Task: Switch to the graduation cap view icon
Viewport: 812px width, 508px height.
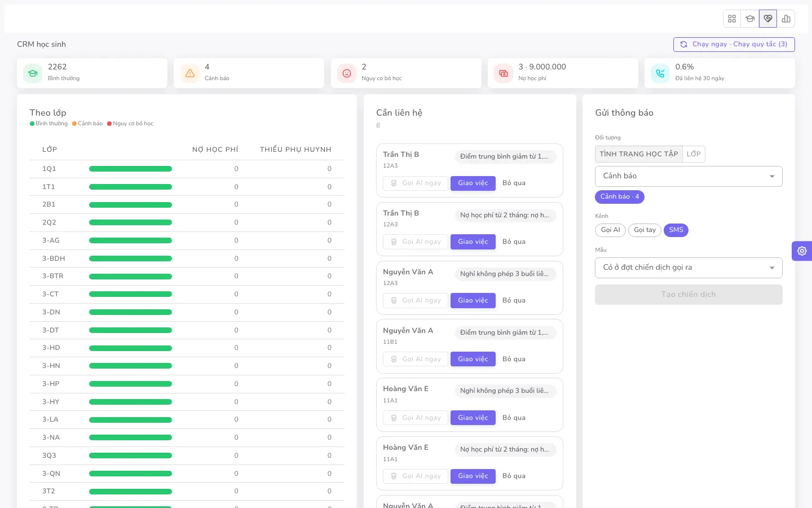Action: click(750, 19)
